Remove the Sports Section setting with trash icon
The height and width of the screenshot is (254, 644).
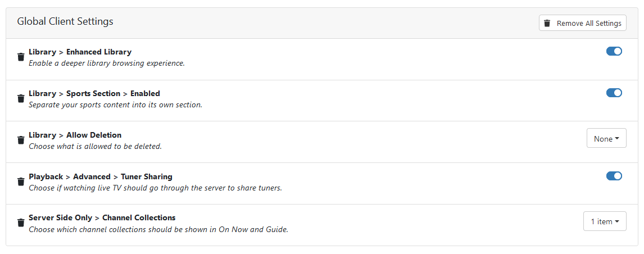point(21,99)
